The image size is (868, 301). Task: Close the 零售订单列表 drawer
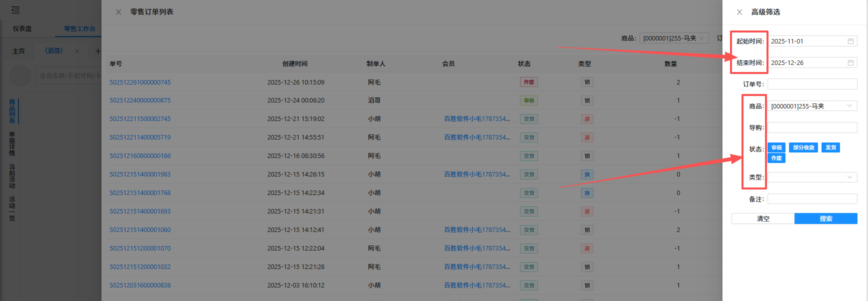[118, 12]
